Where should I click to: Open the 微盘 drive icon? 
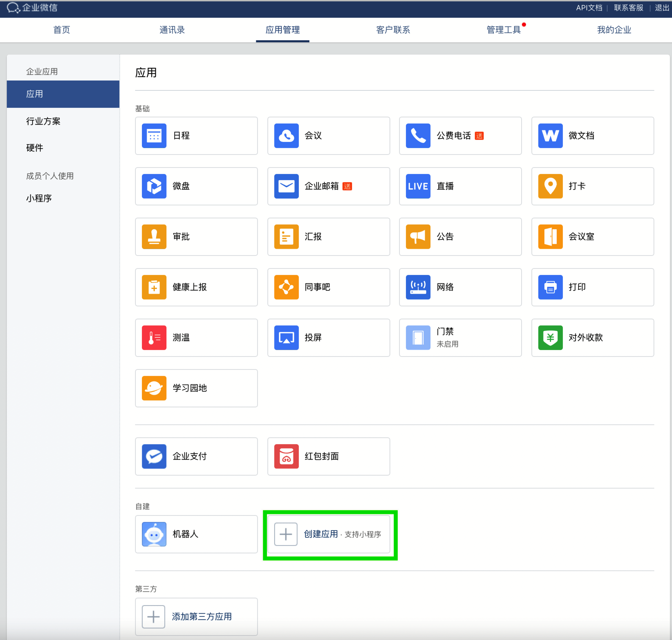pos(154,186)
